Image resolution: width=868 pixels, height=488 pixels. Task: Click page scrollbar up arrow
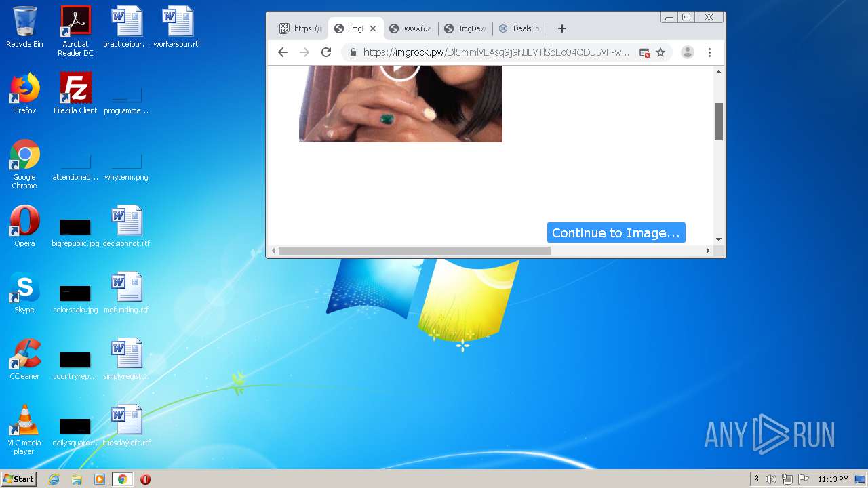tap(719, 71)
